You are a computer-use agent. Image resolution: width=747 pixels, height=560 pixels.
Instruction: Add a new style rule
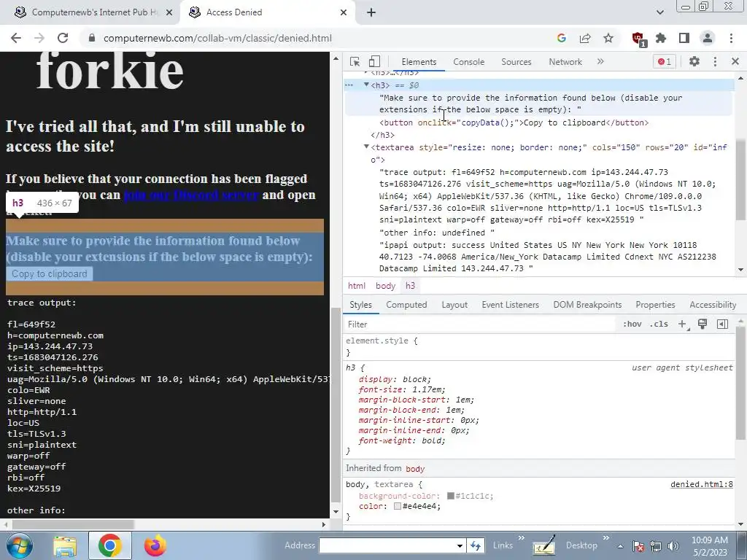(683, 324)
